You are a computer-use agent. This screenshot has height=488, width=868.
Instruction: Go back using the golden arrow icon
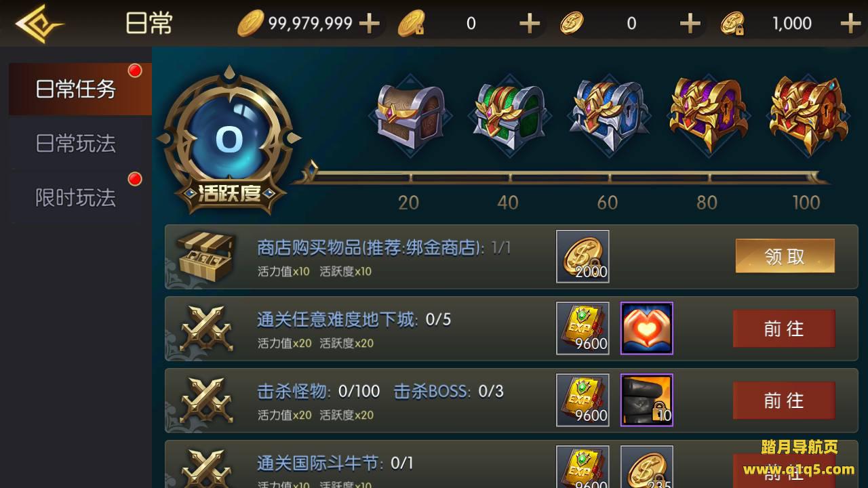click(x=39, y=24)
